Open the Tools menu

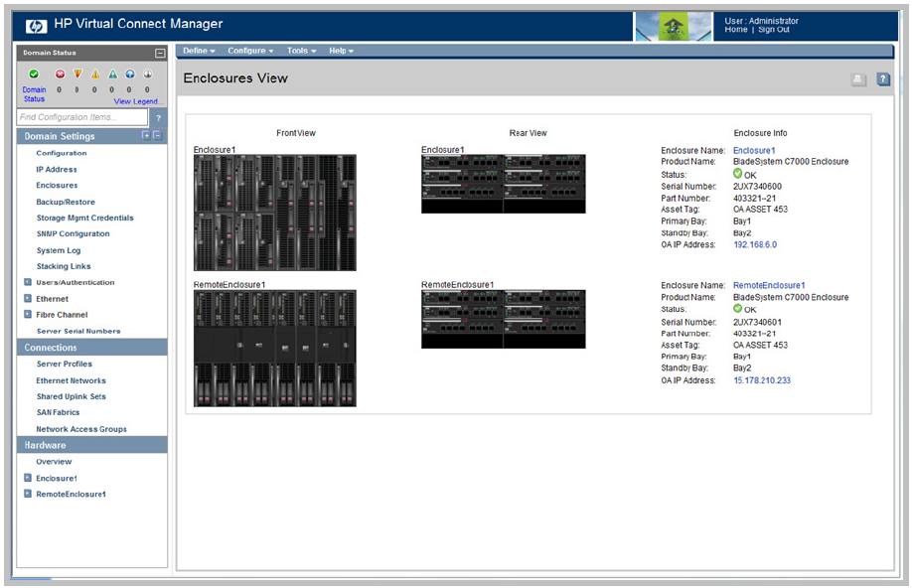click(301, 51)
